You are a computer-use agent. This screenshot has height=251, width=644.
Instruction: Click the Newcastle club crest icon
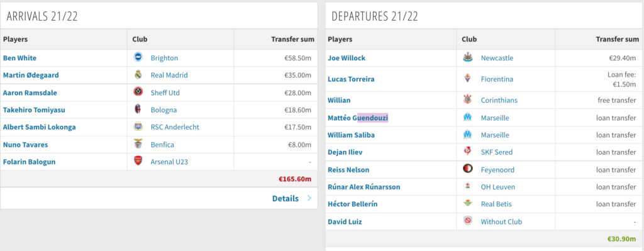pos(467,58)
